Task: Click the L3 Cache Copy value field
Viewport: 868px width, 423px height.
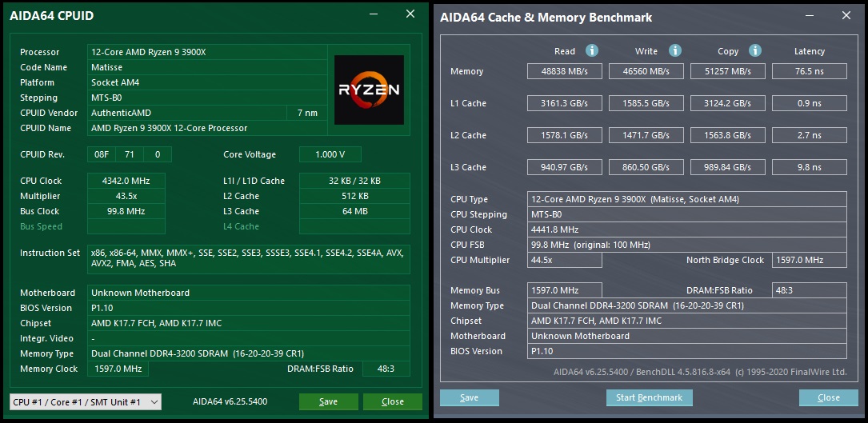Action: (x=728, y=167)
